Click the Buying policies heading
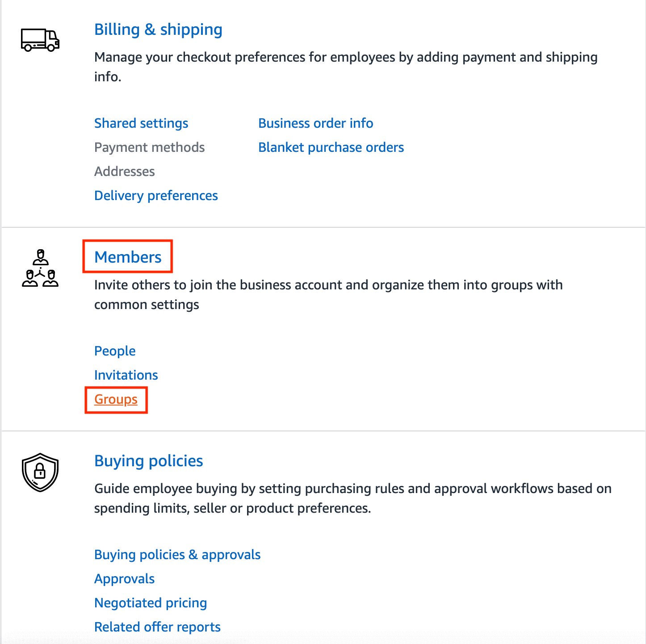 148,461
